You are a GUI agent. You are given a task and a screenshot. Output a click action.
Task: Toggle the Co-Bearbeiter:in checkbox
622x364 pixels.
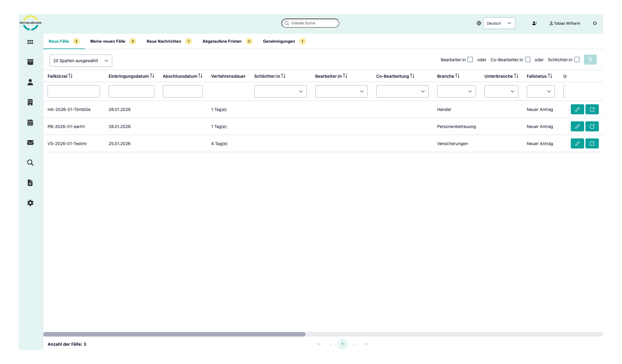click(x=528, y=60)
